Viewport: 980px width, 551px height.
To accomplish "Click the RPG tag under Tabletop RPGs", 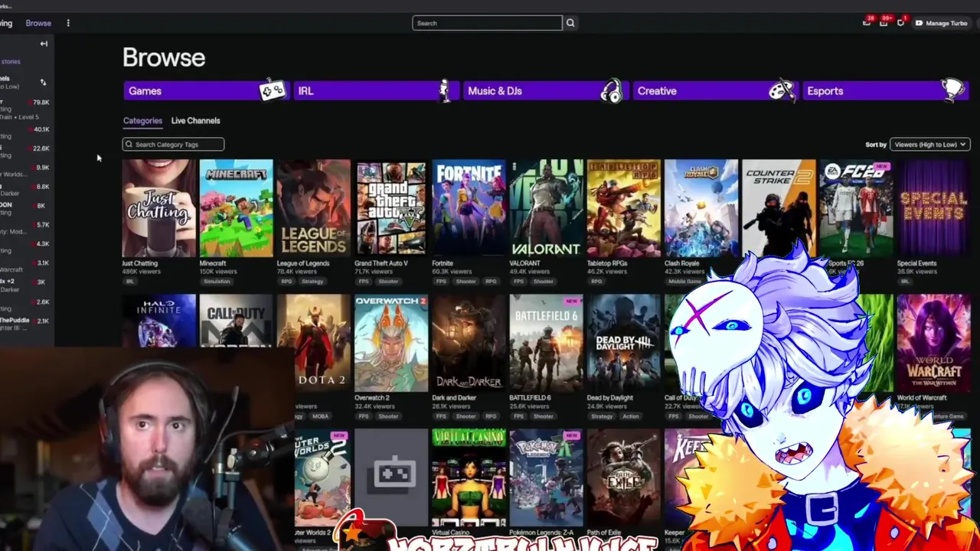I will [596, 282].
